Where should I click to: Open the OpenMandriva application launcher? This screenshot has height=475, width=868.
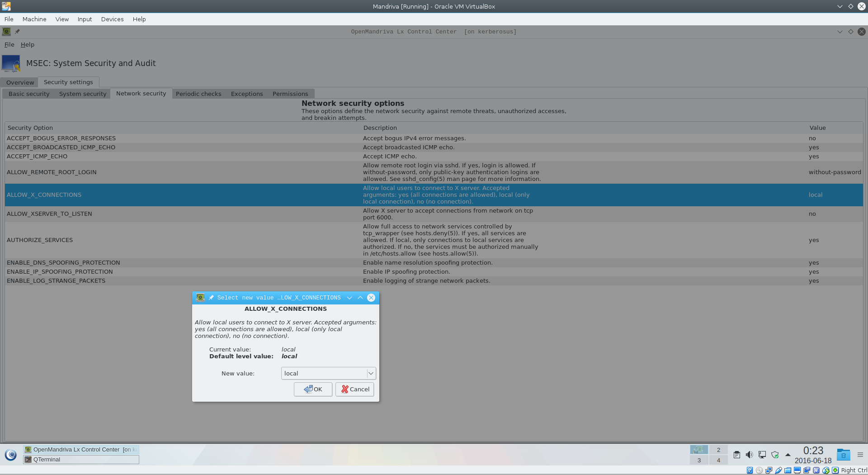click(x=10, y=455)
